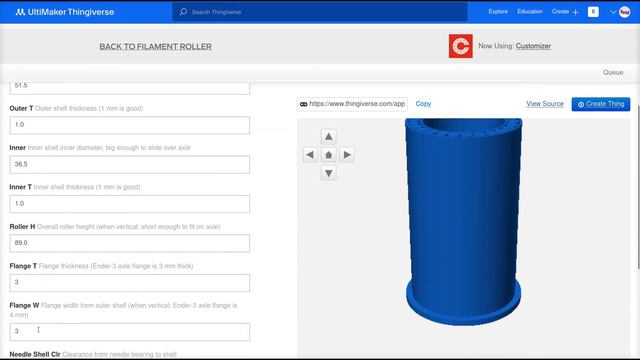Open the UltiMaker Thingiverse home logo
The image size is (640, 360).
point(65,12)
